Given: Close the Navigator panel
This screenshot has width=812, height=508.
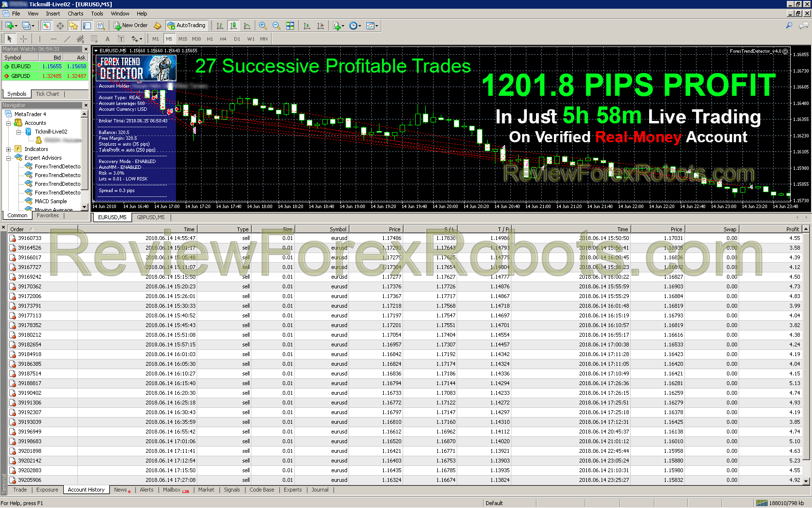Looking at the screenshot, I should [x=86, y=105].
